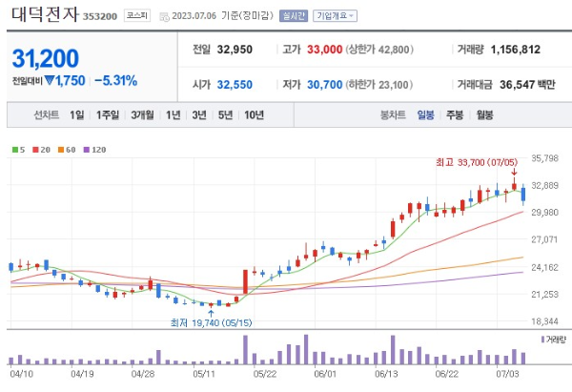572x392 pixels.
Task: Click the 코스피 market badge
Action: pos(137,15)
